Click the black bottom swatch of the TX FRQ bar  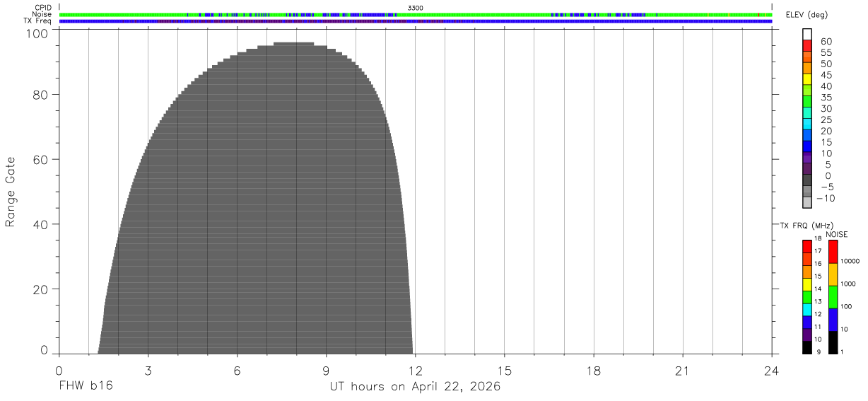pyautogui.click(x=807, y=347)
